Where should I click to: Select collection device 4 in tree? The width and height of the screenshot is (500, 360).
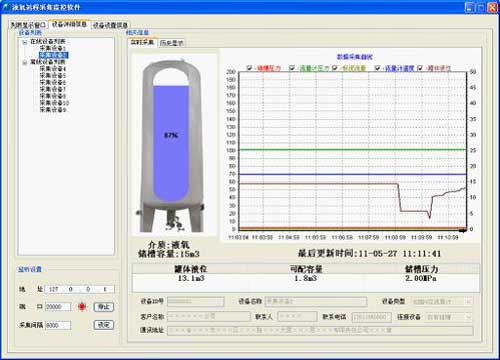pos(53,69)
